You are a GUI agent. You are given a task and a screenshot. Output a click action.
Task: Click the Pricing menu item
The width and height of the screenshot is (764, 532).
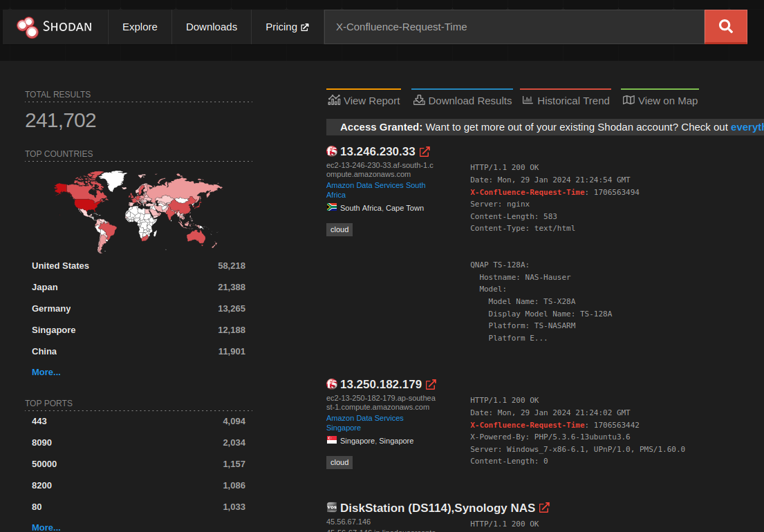pos(283,26)
